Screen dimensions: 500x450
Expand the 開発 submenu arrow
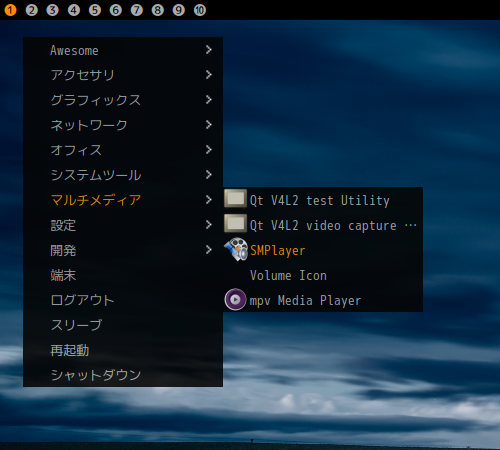coord(209,250)
